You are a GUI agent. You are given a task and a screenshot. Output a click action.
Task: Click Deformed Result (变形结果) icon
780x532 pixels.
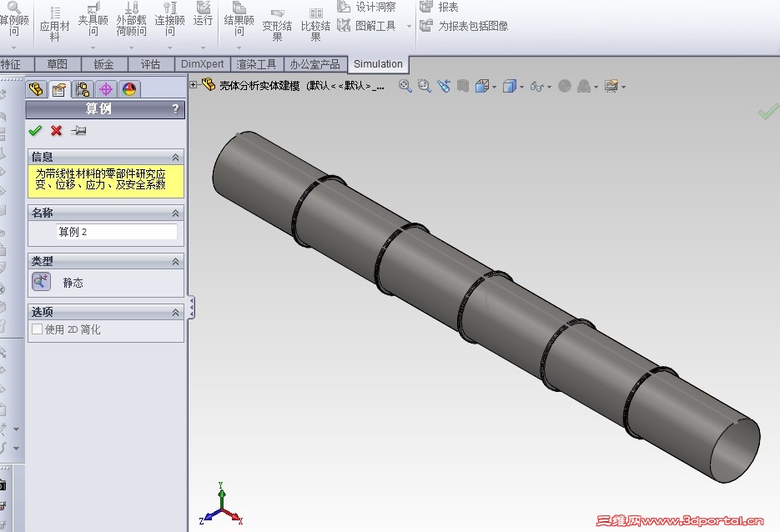click(x=277, y=25)
